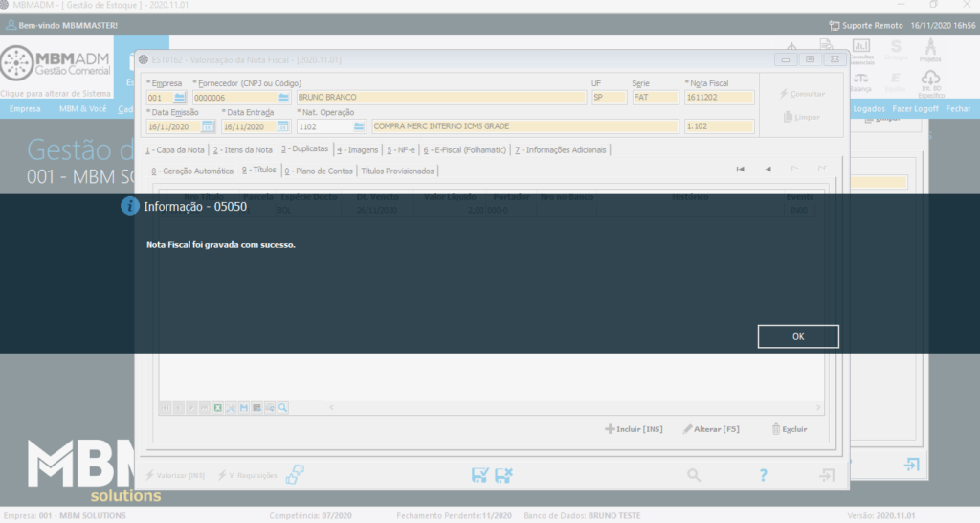Open the Nat. Operação lookup icon
The image size is (980, 523).
click(x=359, y=126)
